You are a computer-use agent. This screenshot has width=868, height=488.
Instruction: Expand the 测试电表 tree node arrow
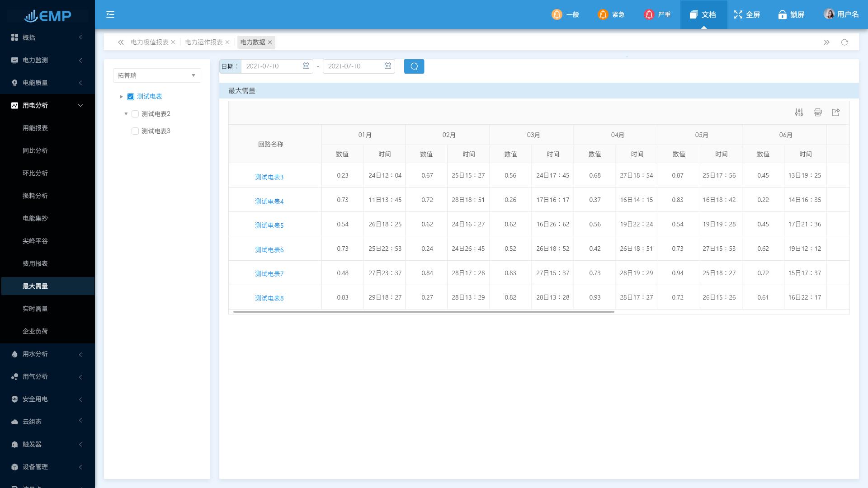coord(121,97)
